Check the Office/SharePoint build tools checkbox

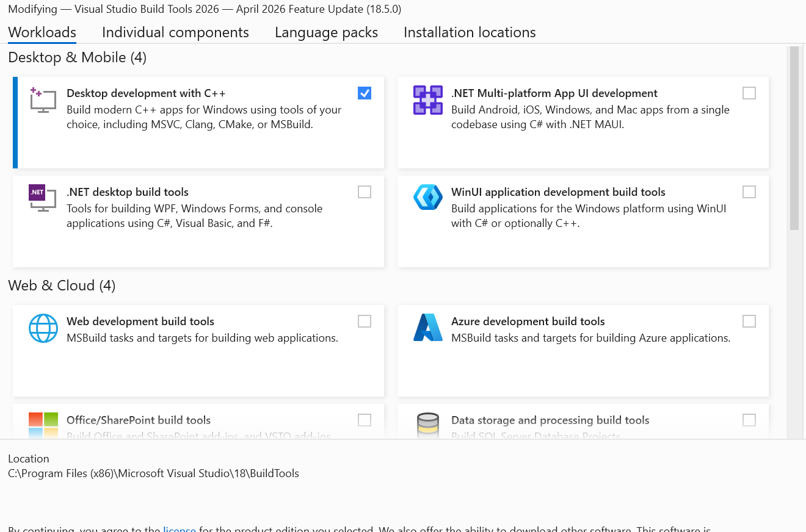tap(365, 420)
